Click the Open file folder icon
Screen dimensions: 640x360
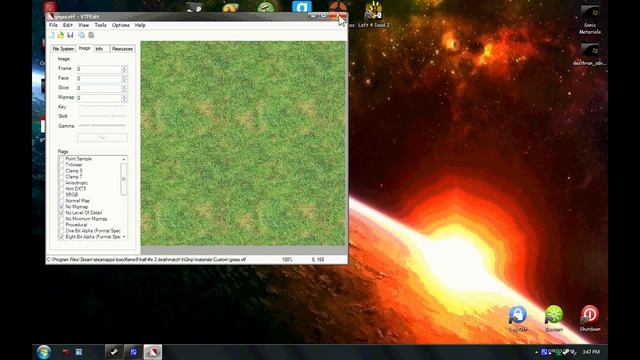click(x=61, y=35)
